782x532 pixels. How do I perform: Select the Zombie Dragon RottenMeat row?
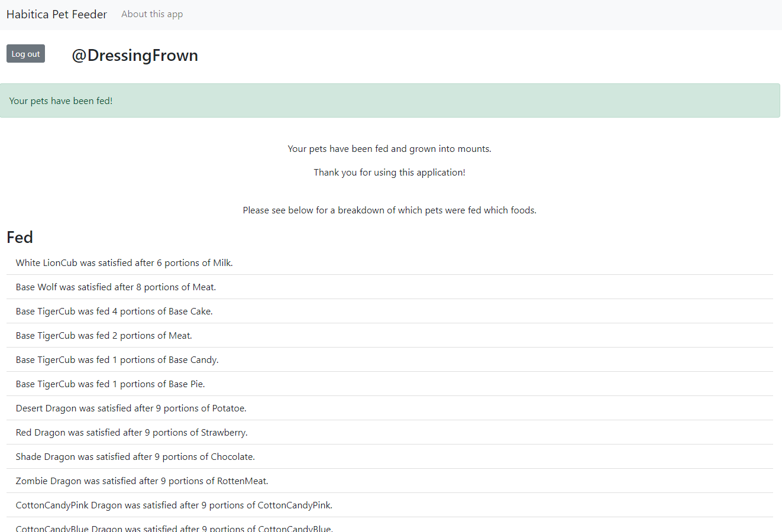pyautogui.click(x=389, y=481)
